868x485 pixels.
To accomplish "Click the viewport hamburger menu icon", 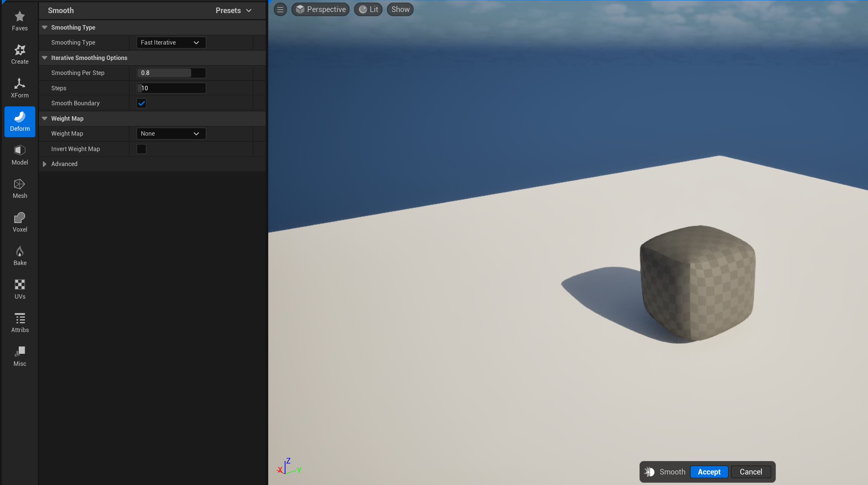I will pyautogui.click(x=280, y=9).
